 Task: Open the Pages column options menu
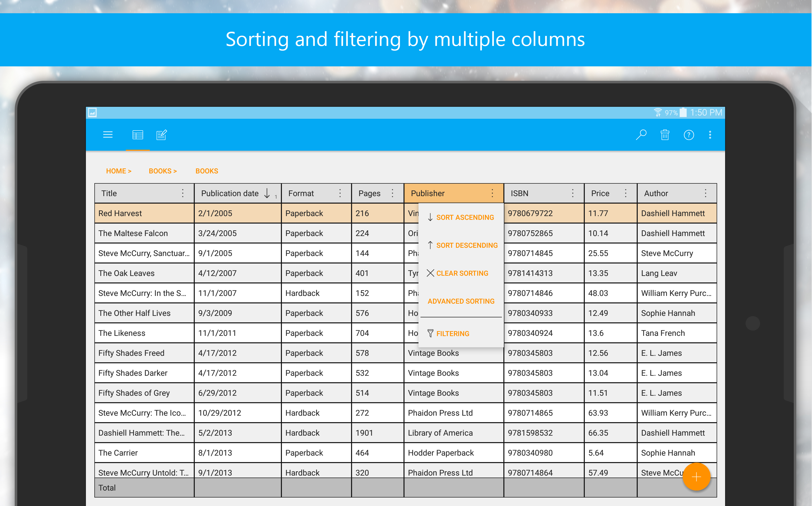tap(393, 193)
